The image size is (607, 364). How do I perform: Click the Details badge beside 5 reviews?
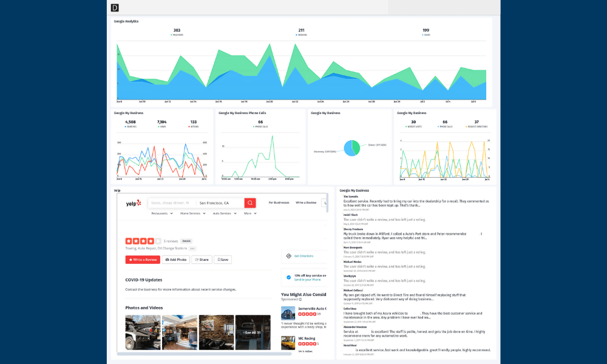[186, 241]
